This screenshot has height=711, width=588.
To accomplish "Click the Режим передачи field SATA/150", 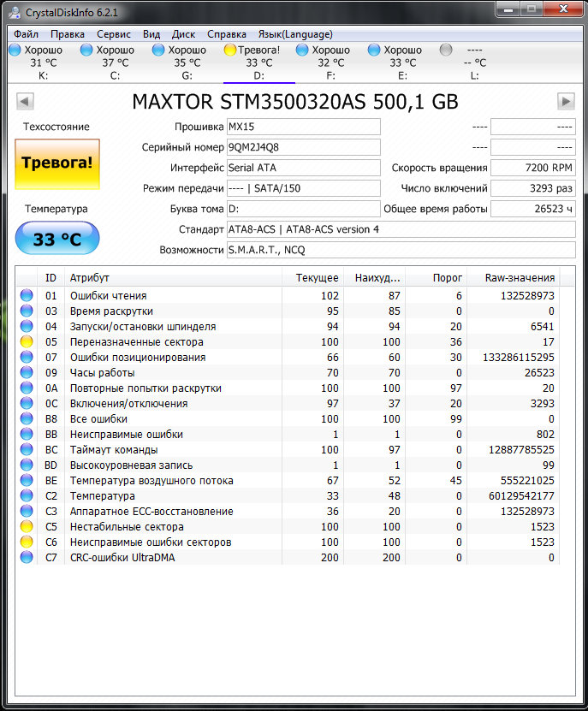I will coord(304,188).
